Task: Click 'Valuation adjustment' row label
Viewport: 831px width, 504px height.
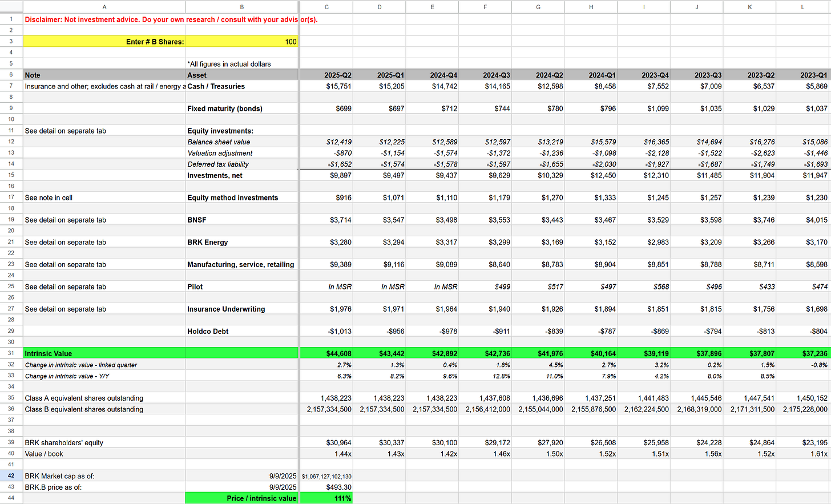Action: pos(220,153)
